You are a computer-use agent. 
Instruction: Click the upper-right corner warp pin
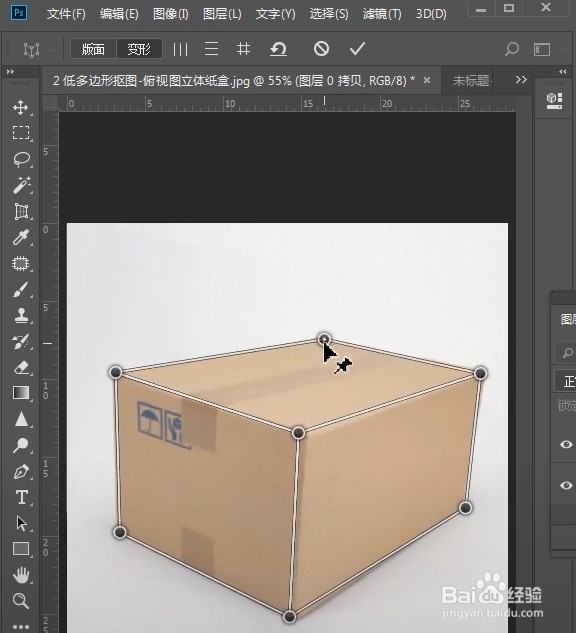[x=480, y=373]
